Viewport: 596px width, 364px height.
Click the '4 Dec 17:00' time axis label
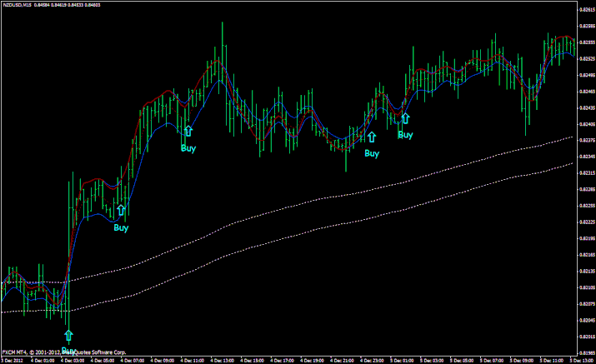283,360
